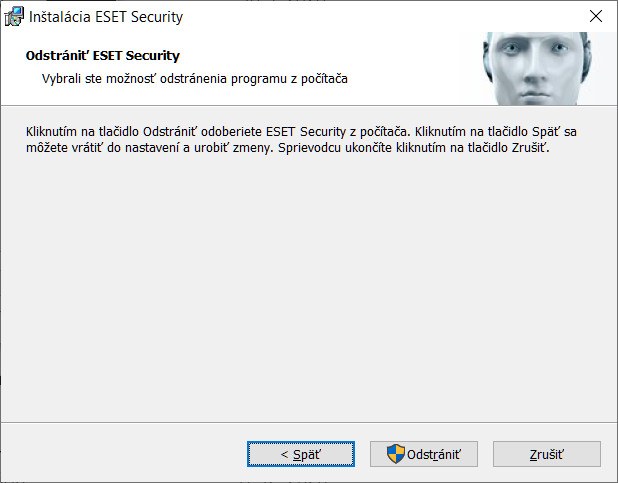Screen dimensions: 618x483
Task: Click the separator line below the header
Action: (309, 105)
